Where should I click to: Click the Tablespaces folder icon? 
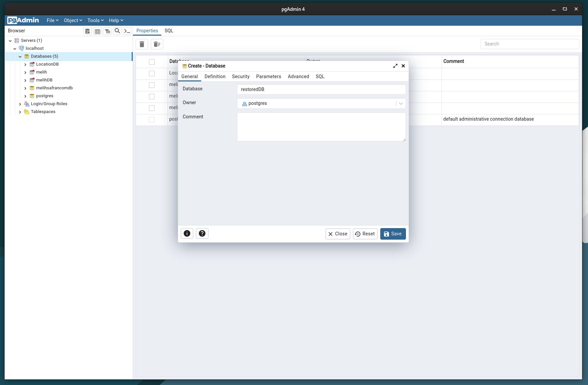27,112
